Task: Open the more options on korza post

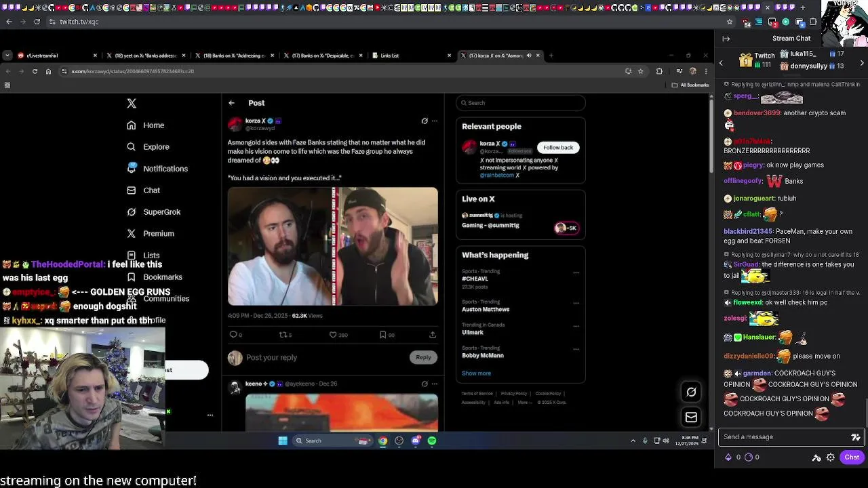Action: point(435,121)
